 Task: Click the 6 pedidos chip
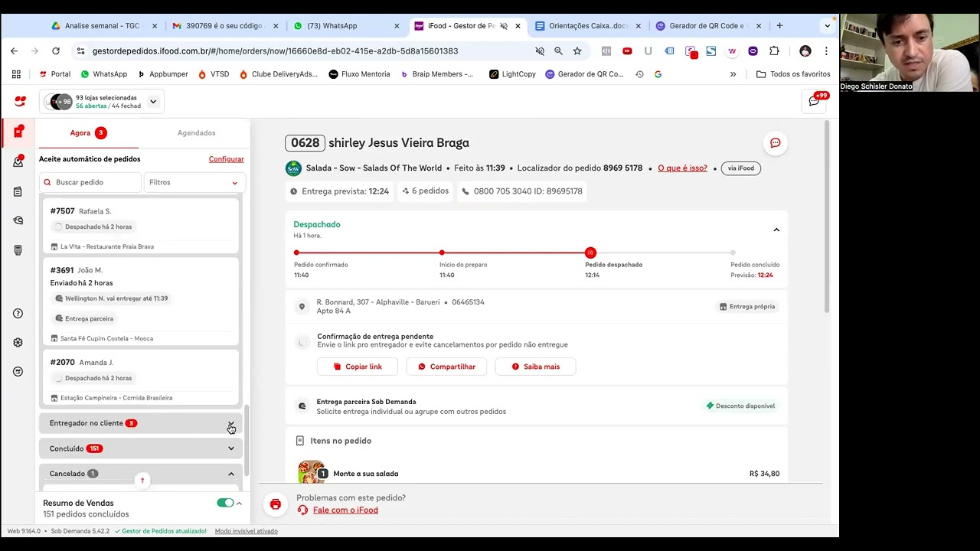(x=425, y=191)
